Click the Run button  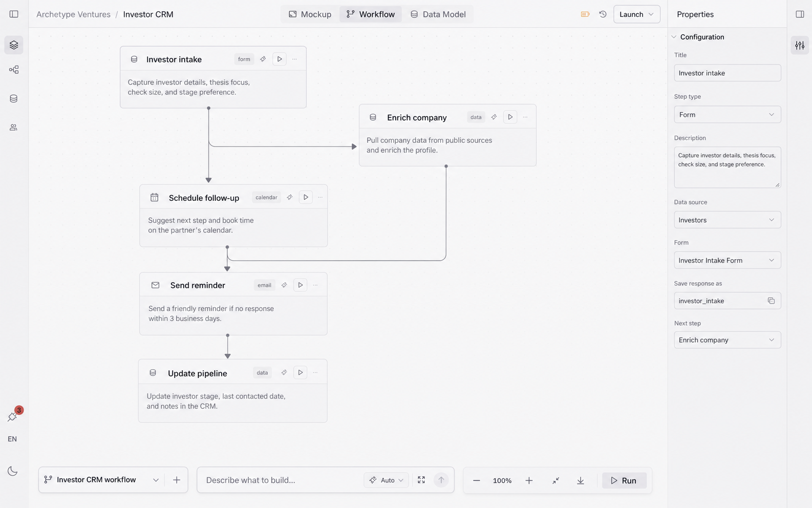click(624, 480)
